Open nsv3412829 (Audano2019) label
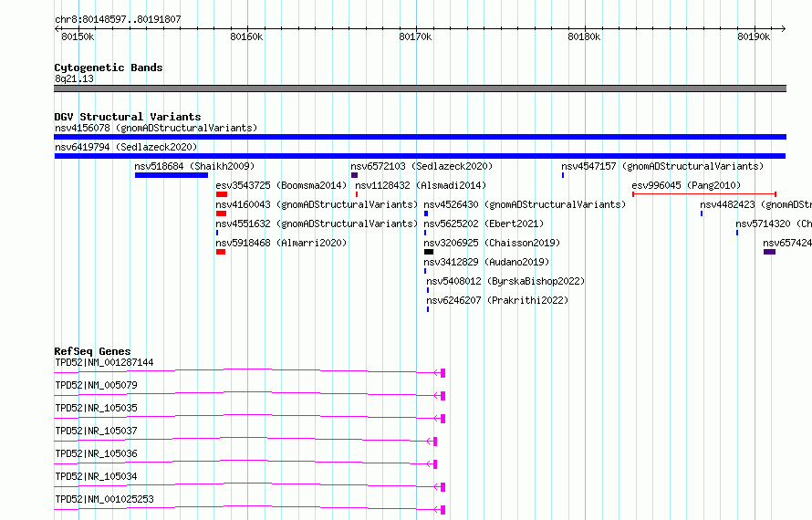Screen dimensions: 812x520 [486, 262]
